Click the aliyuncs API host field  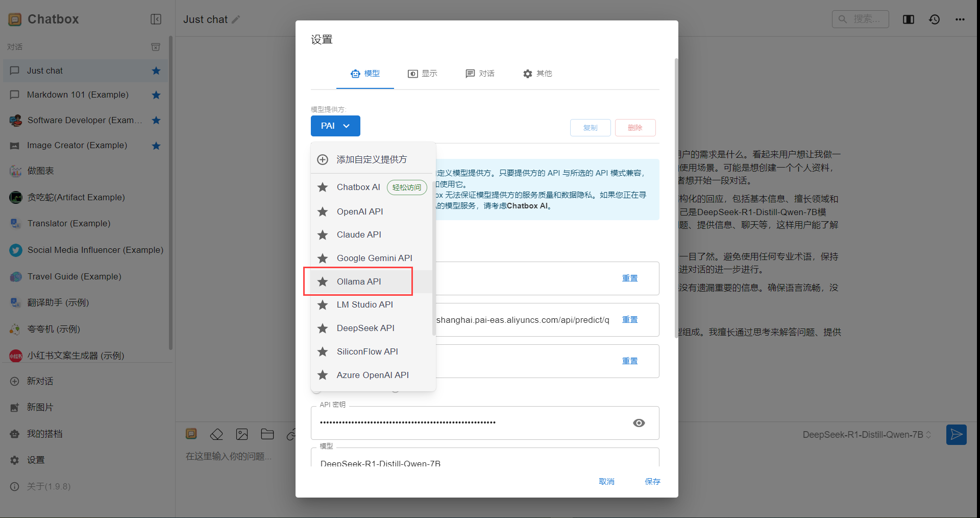point(523,320)
